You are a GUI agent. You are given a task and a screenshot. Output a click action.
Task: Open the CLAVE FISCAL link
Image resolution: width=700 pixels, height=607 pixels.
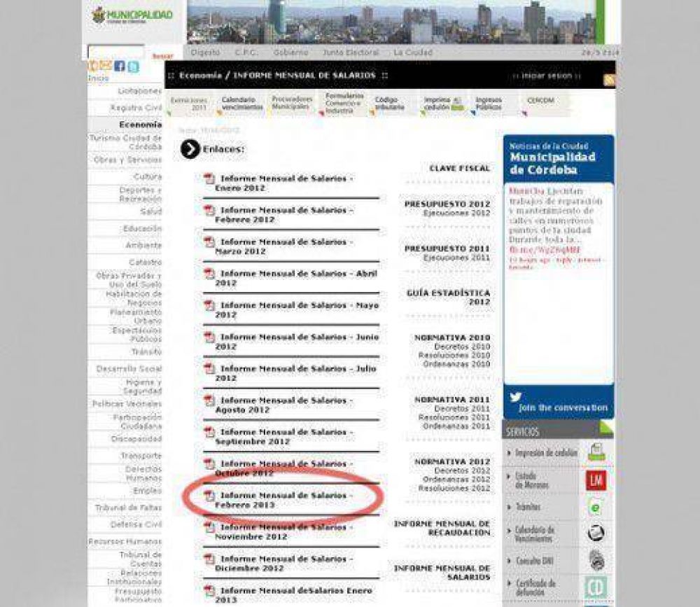[459, 169]
